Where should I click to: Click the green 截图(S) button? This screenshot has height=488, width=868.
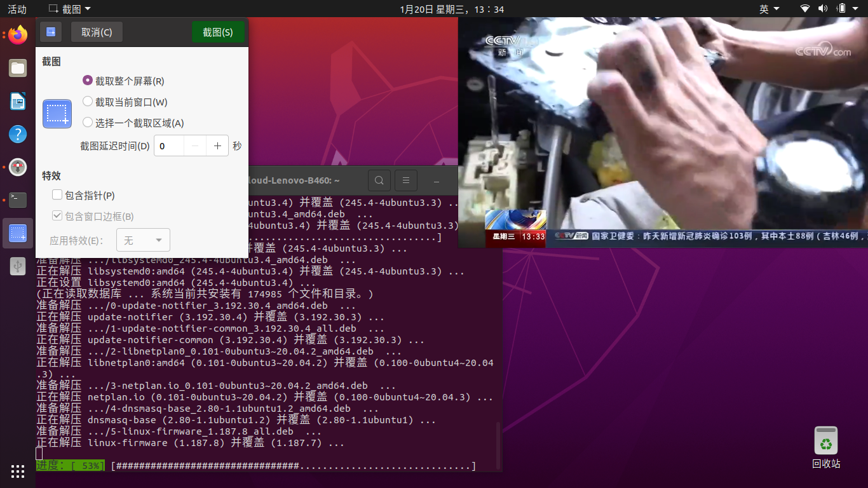point(218,32)
